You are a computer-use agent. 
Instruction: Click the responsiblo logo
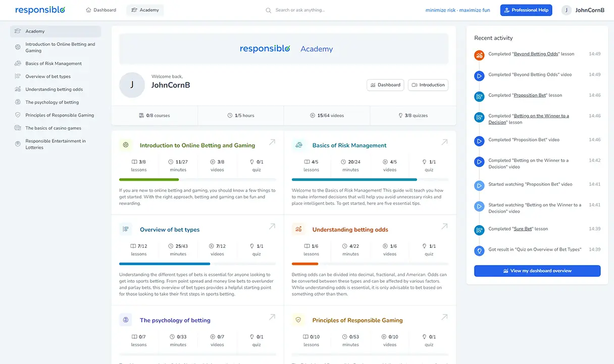point(39,10)
